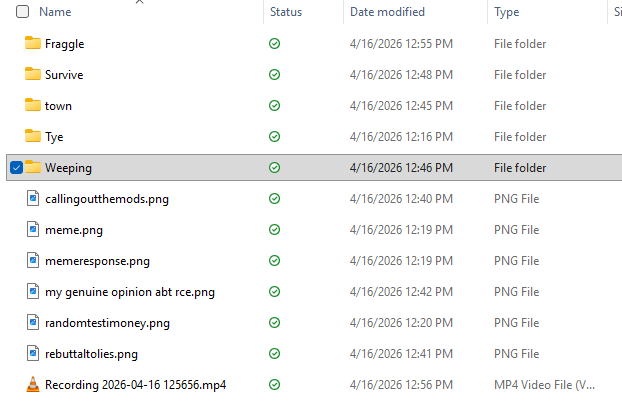Click the date 4/16/2026 12:55 PM

[x=401, y=44]
